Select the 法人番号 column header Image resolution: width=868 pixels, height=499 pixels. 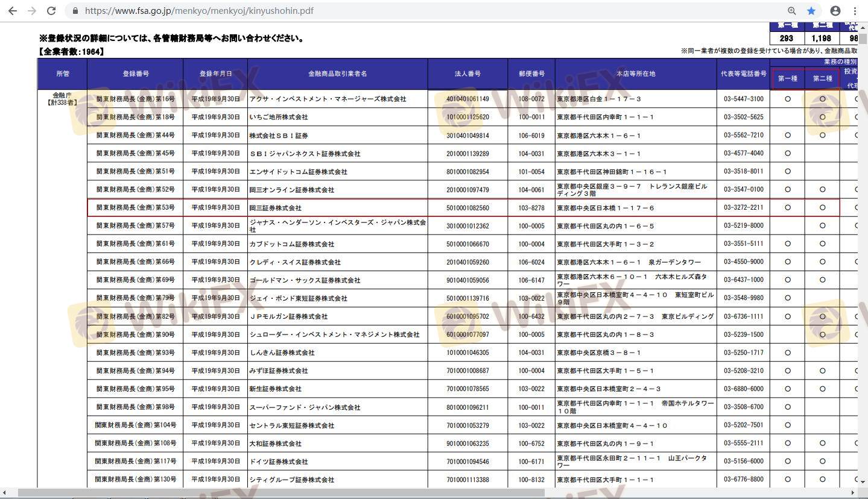tap(467, 74)
